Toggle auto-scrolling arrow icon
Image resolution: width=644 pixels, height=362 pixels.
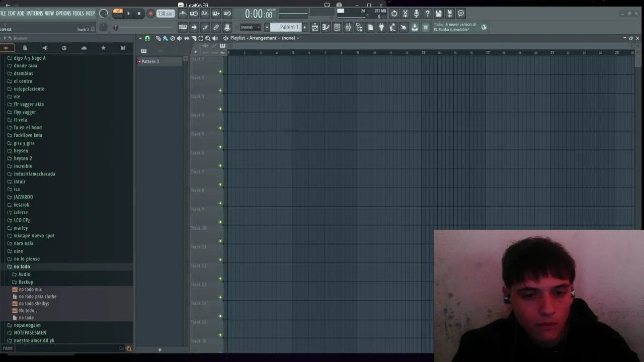194,27
